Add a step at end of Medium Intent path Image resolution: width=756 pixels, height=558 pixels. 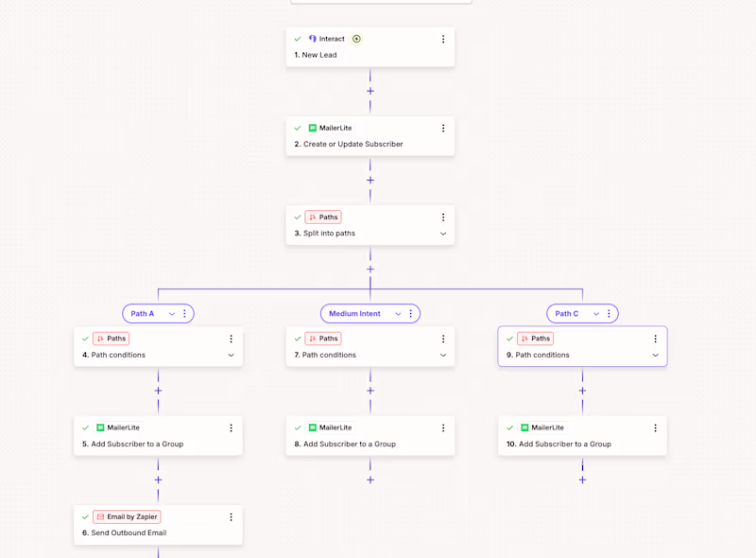(370, 480)
